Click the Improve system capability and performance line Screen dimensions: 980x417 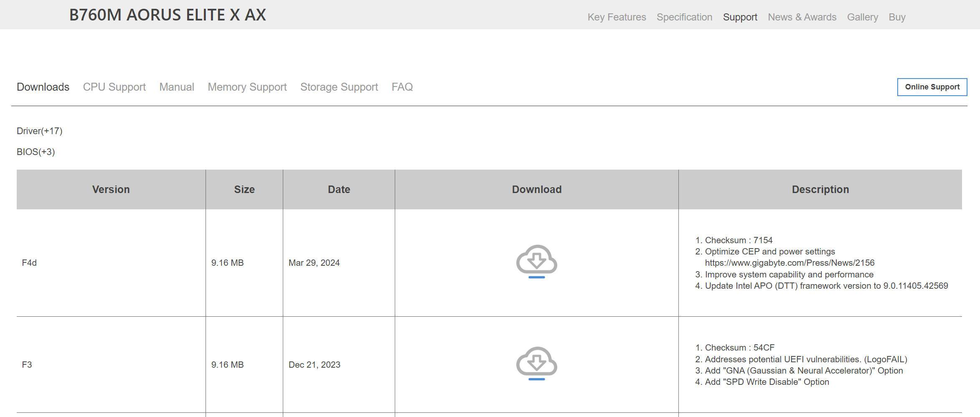point(789,275)
